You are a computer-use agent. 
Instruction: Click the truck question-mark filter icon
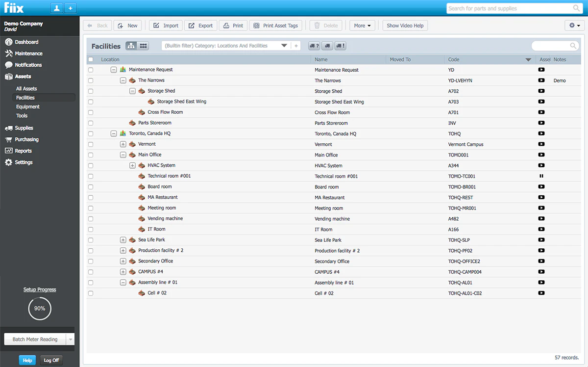pyautogui.click(x=314, y=46)
